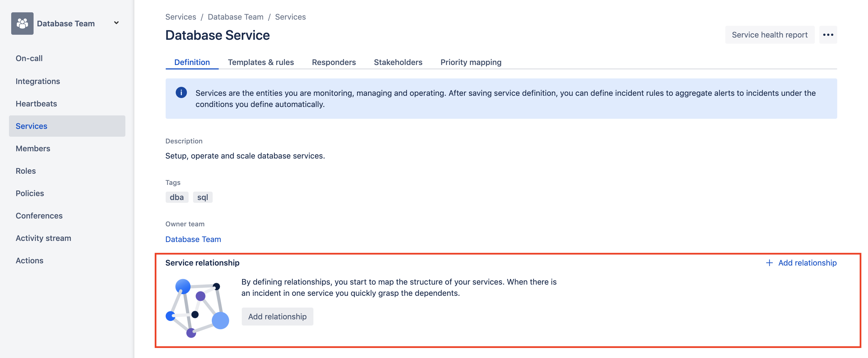The image size is (868, 358).
Task: Switch to Templates & rules tab
Action: tap(261, 62)
